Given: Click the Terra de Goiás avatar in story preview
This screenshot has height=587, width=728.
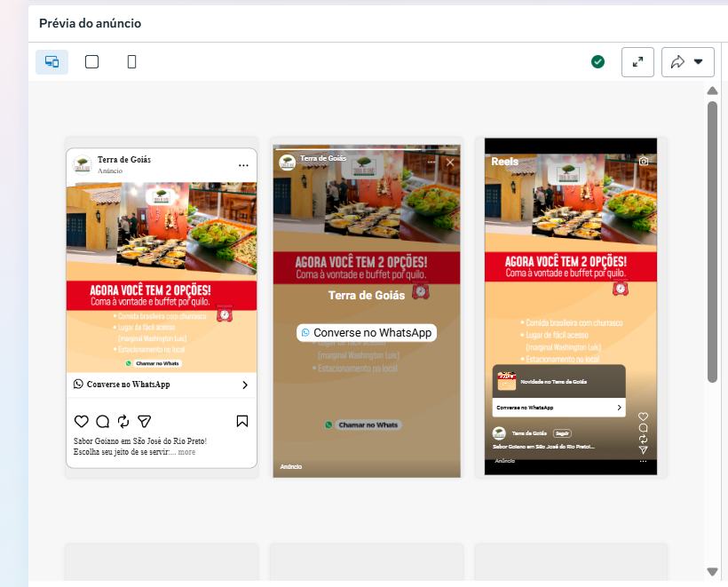Looking at the screenshot, I should pos(287,163).
